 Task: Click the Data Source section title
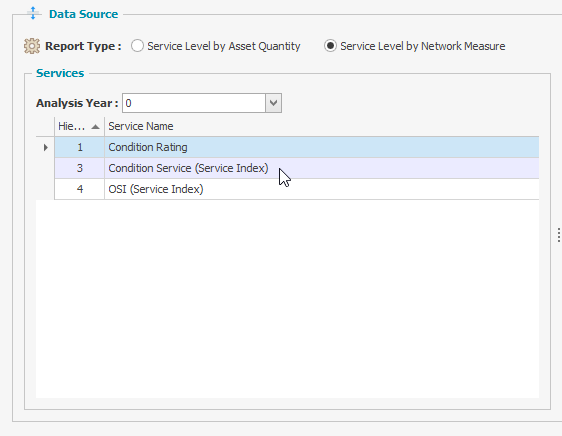coord(84,14)
